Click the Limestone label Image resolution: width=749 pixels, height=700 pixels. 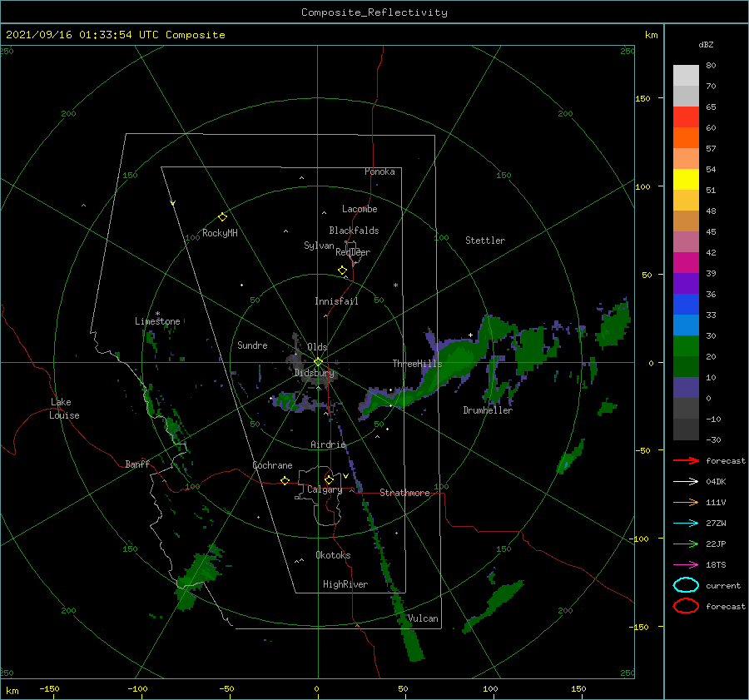click(x=157, y=321)
